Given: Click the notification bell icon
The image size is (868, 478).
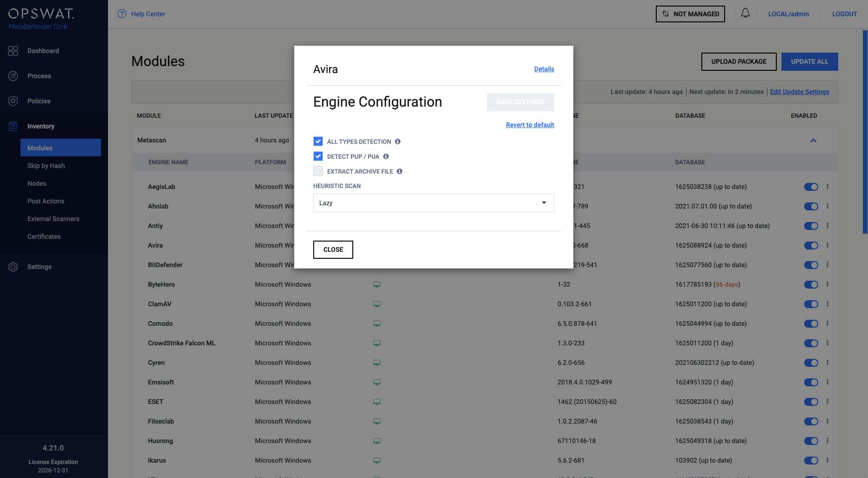Looking at the screenshot, I should point(745,13).
